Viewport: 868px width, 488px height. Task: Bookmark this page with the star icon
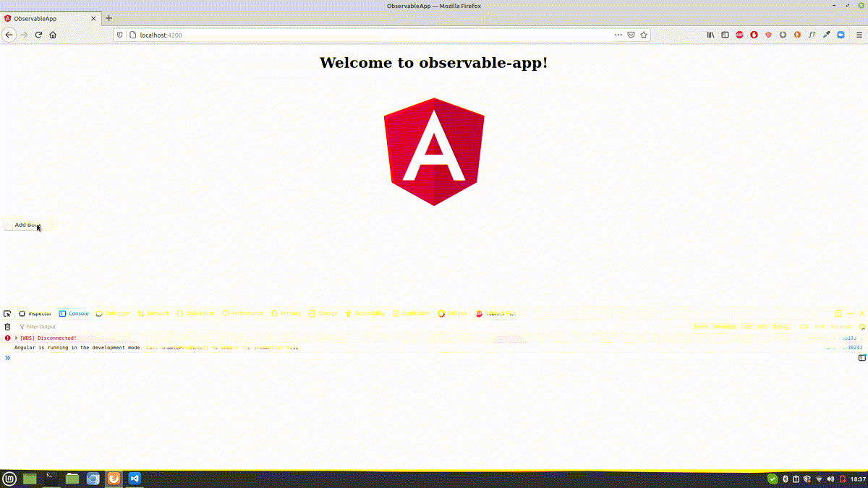(643, 35)
